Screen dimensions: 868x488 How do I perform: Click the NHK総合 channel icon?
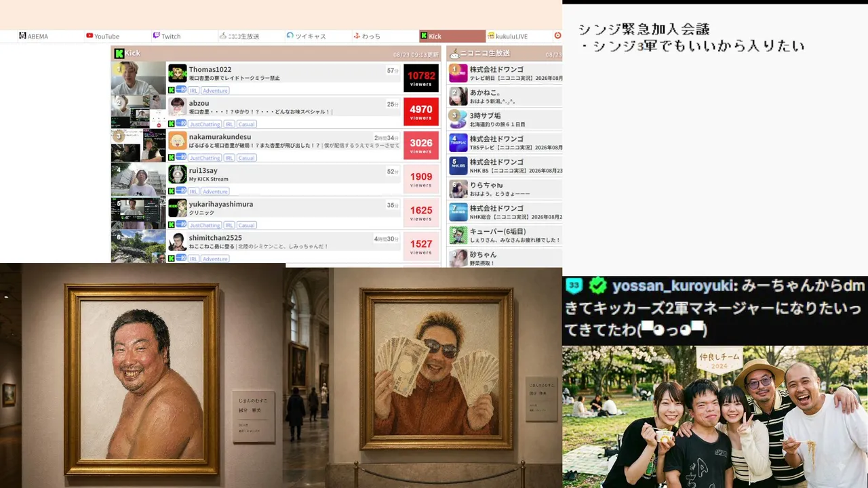point(458,212)
